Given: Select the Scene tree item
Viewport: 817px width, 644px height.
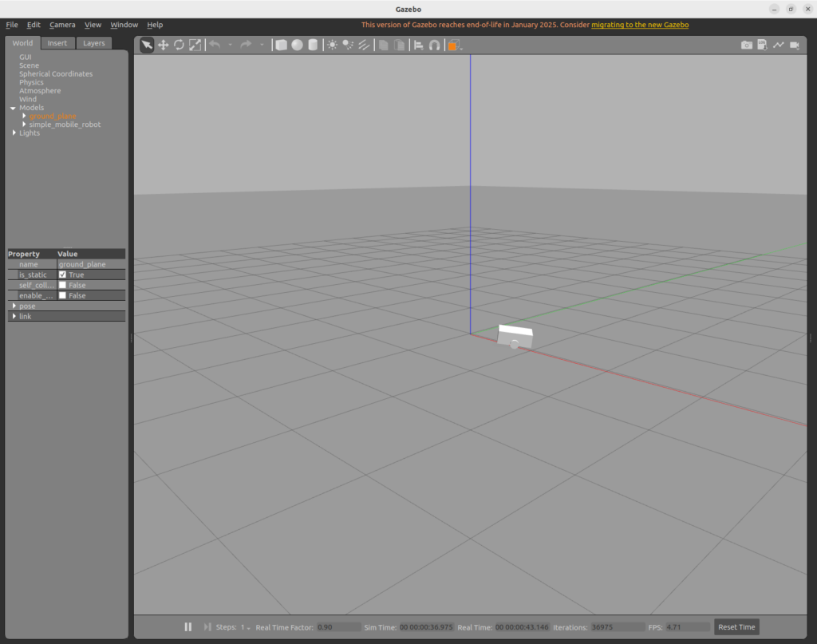Looking at the screenshot, I should pos(30,65).
